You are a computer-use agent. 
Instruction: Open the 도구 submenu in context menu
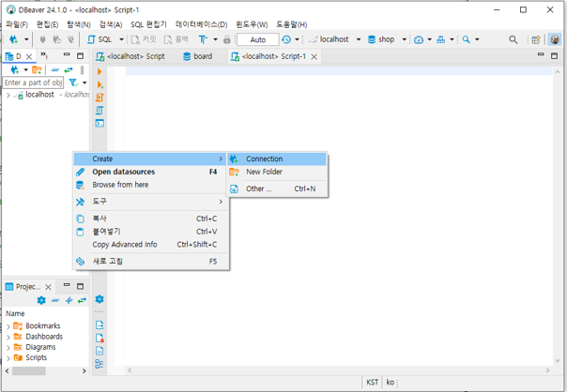coord(150,202)
